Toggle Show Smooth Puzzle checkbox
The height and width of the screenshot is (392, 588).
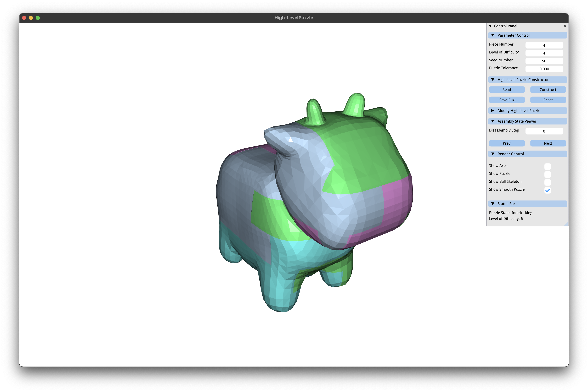[548, 189]
